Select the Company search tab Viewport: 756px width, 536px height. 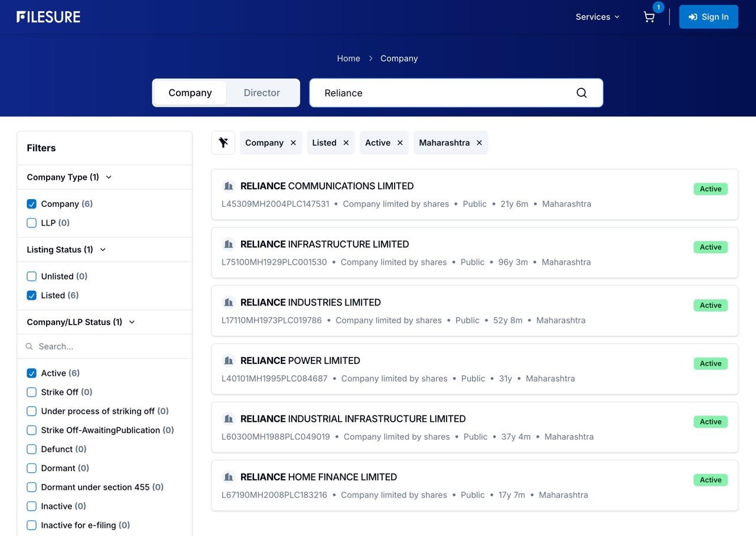pyautogui.click(x=190, y=93)
